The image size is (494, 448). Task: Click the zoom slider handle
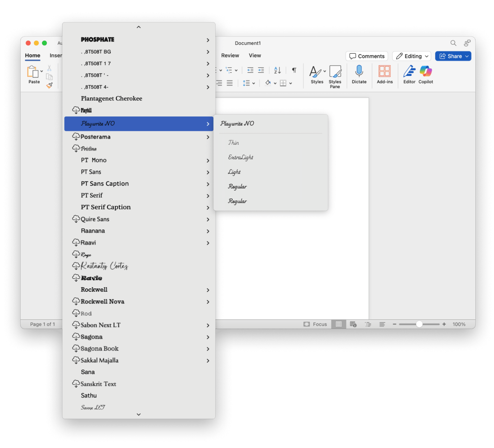pos(419,324)
